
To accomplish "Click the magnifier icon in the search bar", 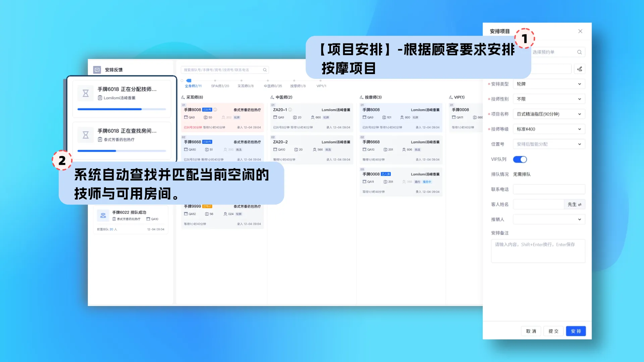I will coord(265,70).
